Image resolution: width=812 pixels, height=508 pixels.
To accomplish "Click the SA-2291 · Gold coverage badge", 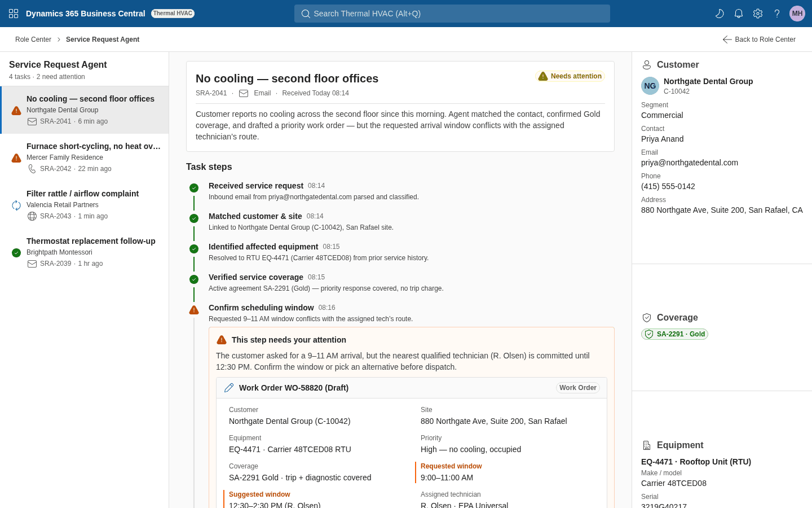I will pos(674,334).
